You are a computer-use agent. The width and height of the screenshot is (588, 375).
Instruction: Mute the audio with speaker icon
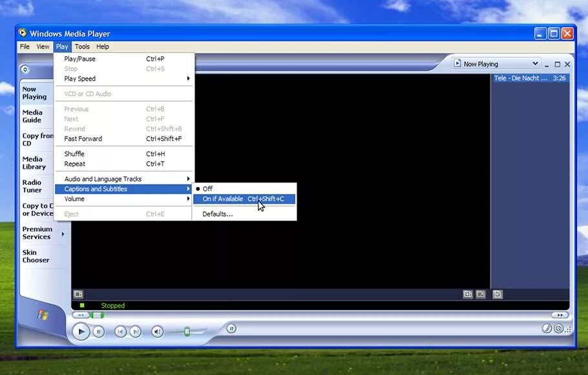point(158,332)
